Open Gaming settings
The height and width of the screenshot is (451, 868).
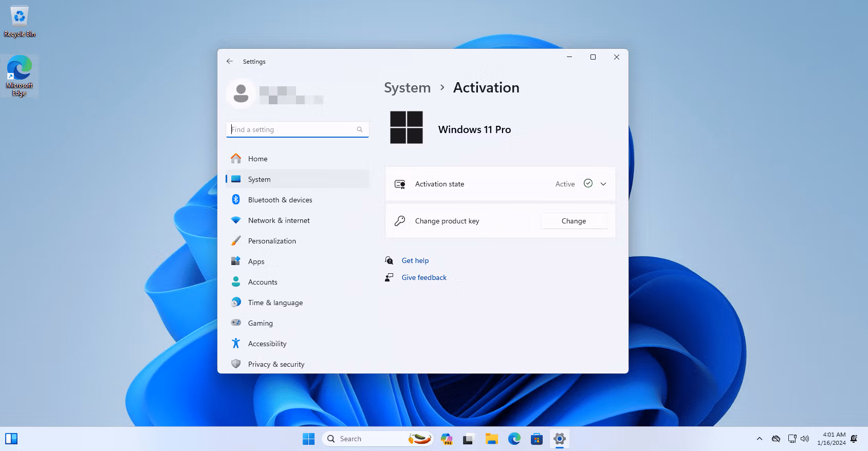298,323
